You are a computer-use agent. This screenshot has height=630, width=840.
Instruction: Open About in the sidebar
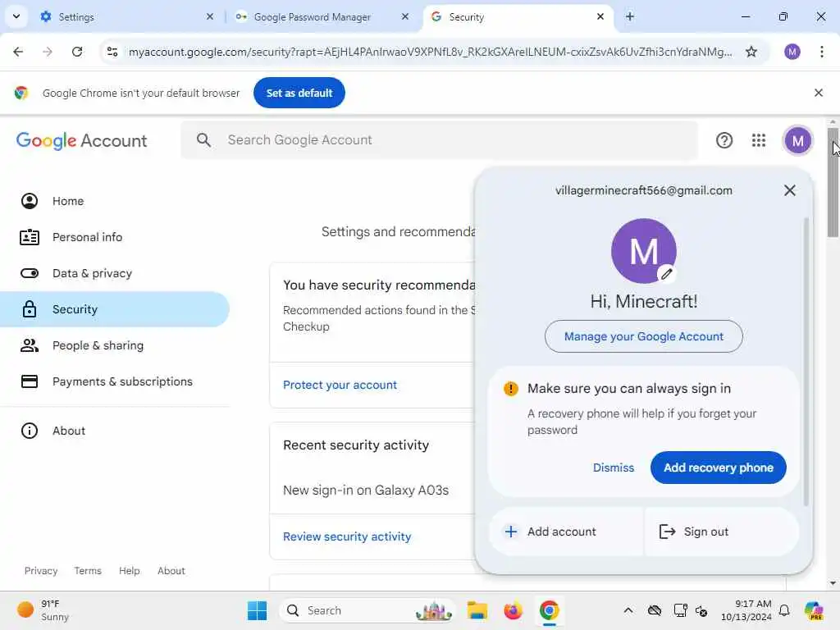tap(115, 431)
